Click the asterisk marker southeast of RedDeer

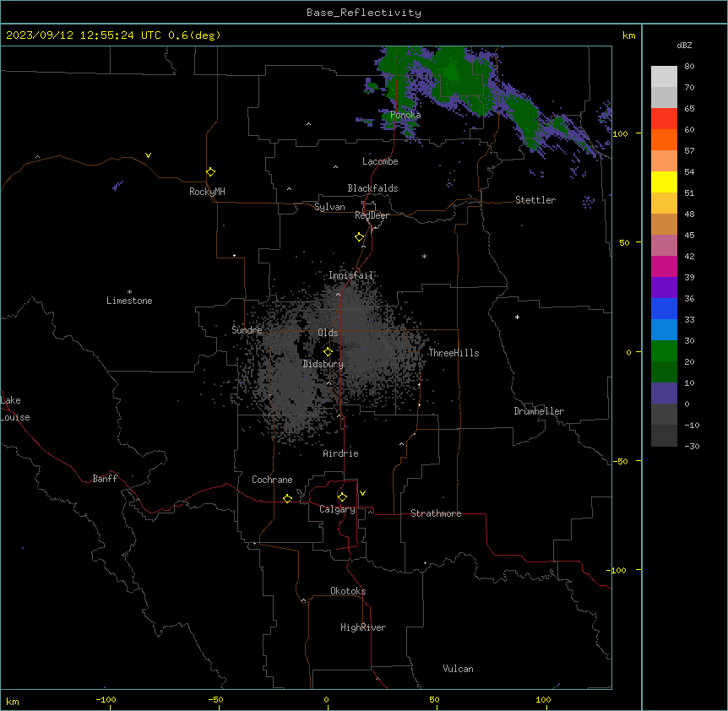pyautogui.click(x=424, y=256)
